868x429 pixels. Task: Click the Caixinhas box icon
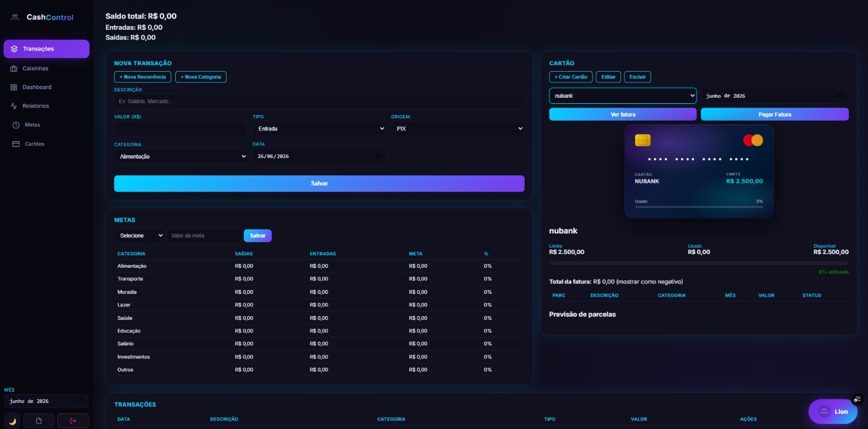[x=14, y=68]
